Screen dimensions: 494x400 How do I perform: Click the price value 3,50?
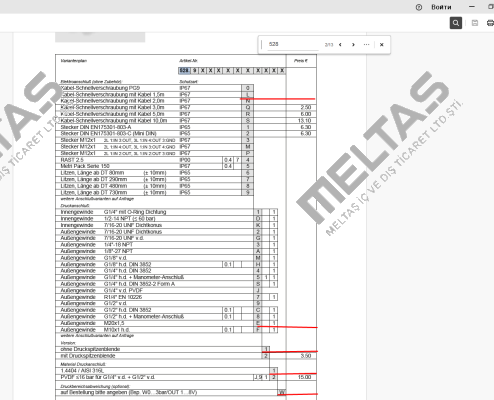(305, 356)
